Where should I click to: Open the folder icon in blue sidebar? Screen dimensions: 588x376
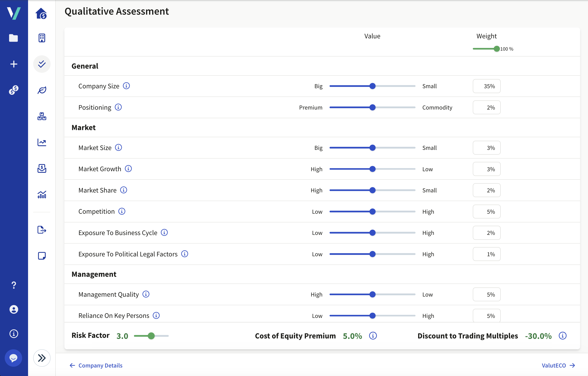tap(14, 38)
